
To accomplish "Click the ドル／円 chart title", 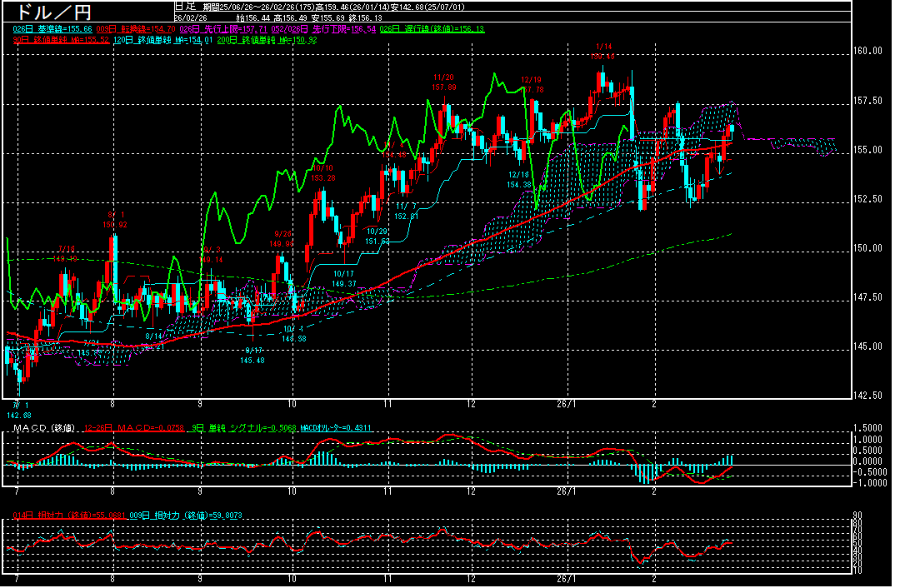I will pos(47,12).
